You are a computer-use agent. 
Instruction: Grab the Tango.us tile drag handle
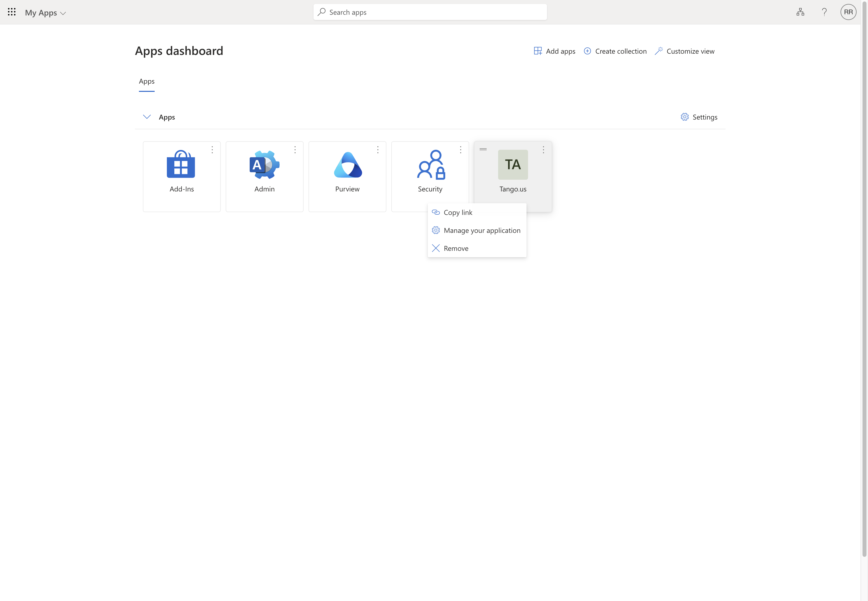tap(483, 150)
